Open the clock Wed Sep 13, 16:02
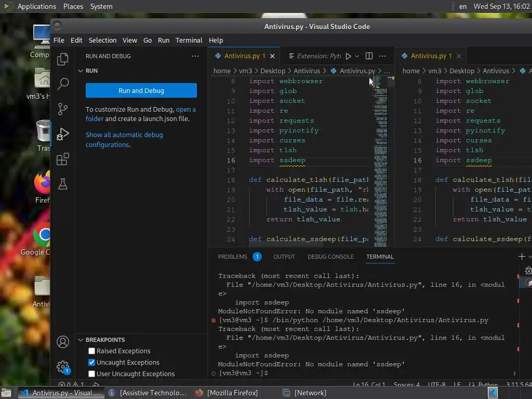 [x=501, y=6]
